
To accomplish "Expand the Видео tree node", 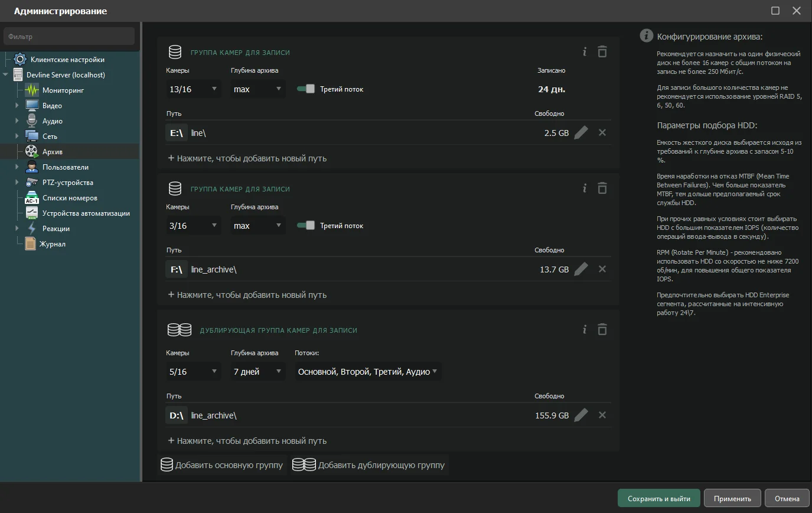I will pyautogui.click(x=17, y=106).
